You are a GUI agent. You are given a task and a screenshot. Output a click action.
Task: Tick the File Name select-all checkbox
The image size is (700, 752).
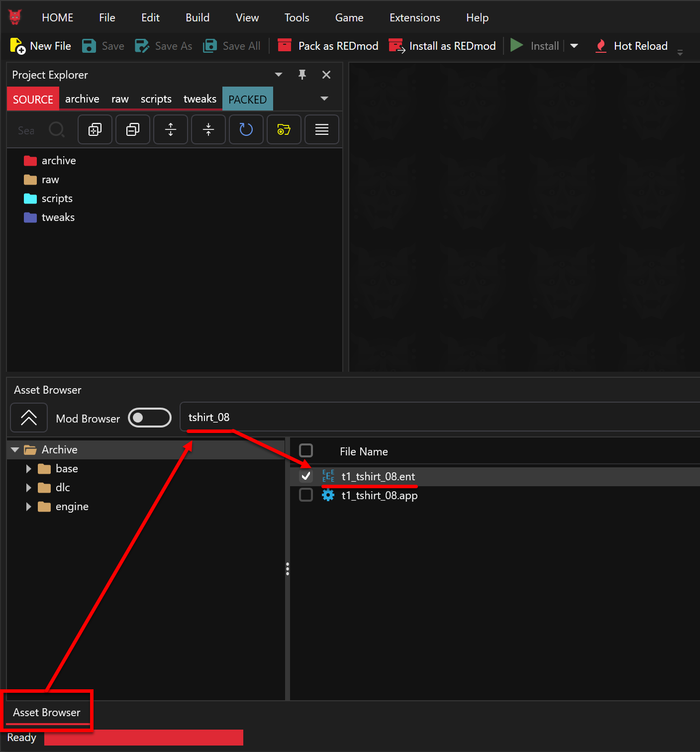click(306, 450)
